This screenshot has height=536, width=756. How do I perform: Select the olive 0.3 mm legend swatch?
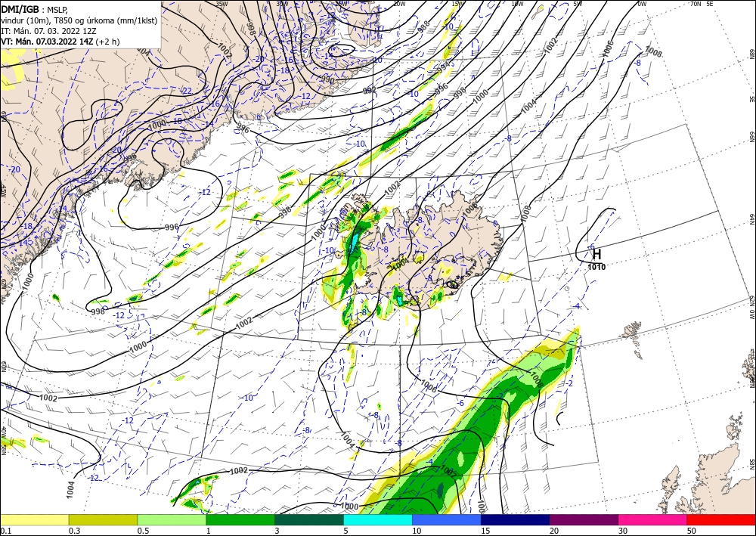point(103,519)
